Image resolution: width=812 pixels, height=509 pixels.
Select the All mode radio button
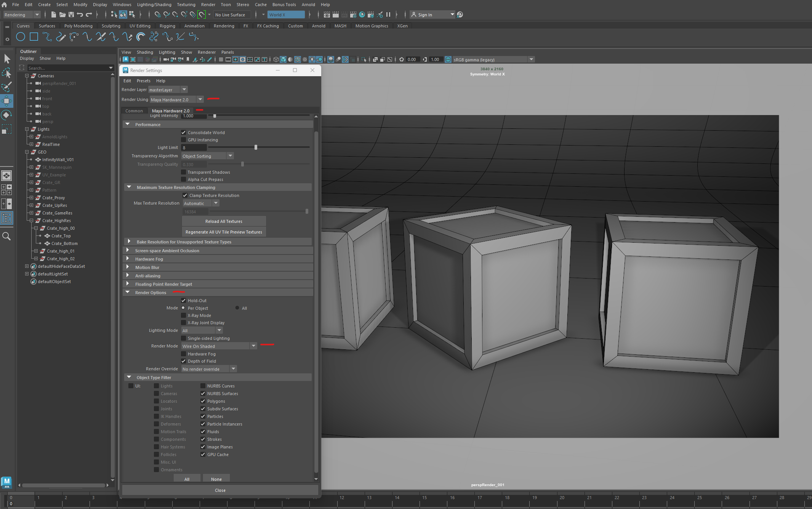click(237, 308)
